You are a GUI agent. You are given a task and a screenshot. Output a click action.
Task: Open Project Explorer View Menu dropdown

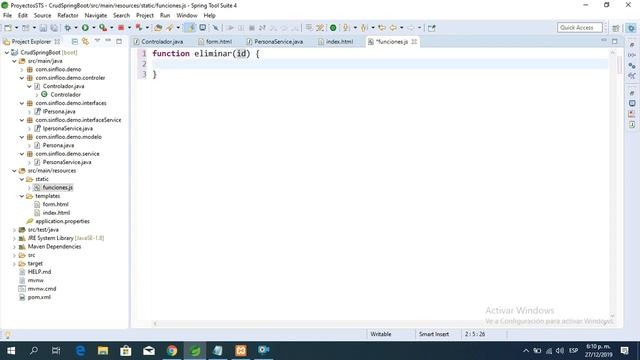pos(97,41)
